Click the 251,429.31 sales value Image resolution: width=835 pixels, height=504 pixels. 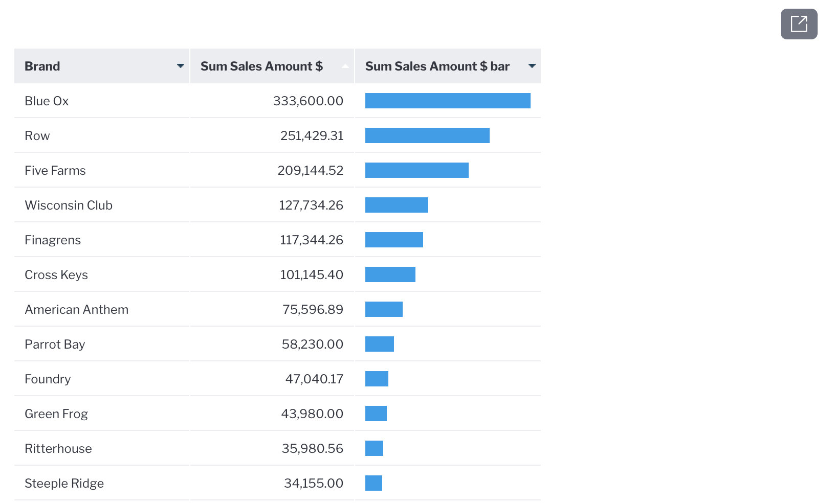[312, 135]
